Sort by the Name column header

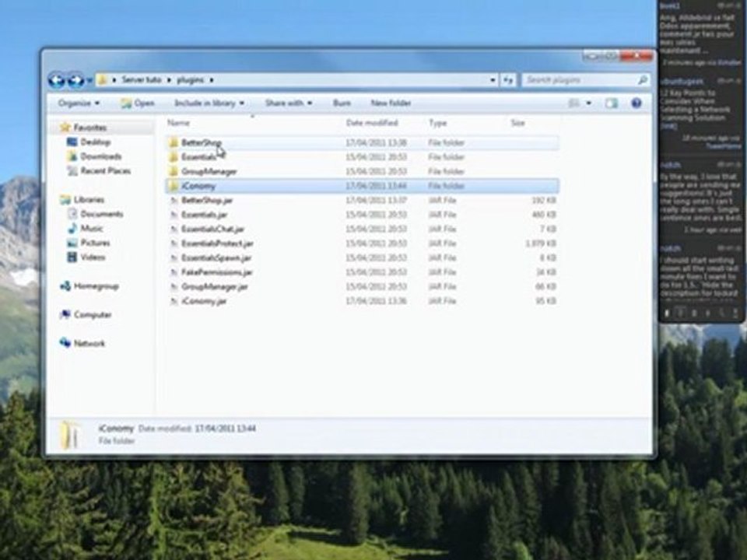coord(179,123)
